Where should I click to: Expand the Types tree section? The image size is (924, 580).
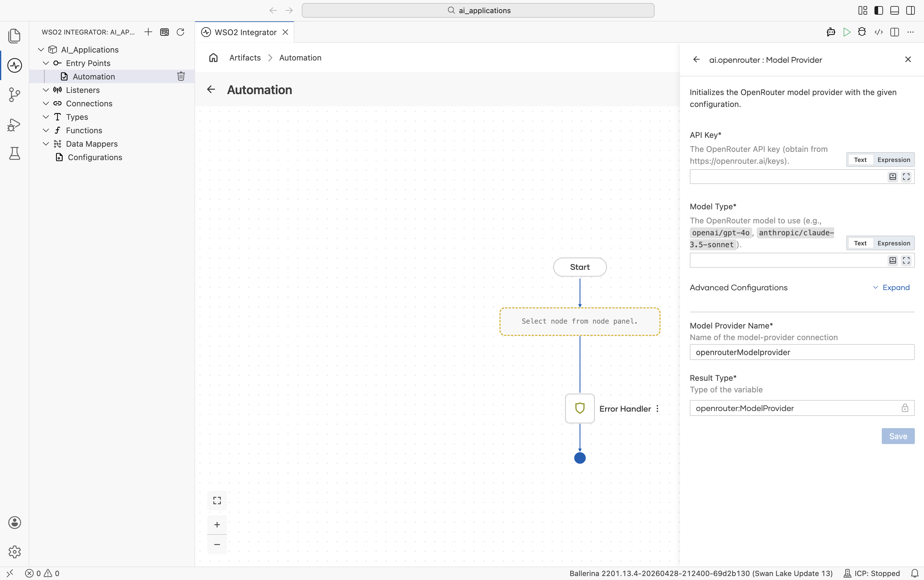point(46,117)
